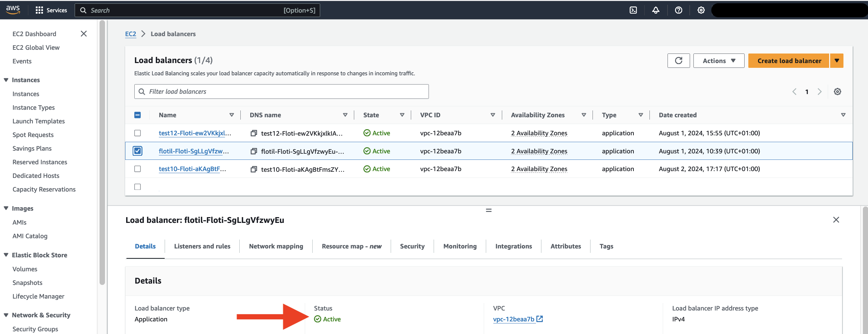Sort by the Type column arrow

pos(641,115)
